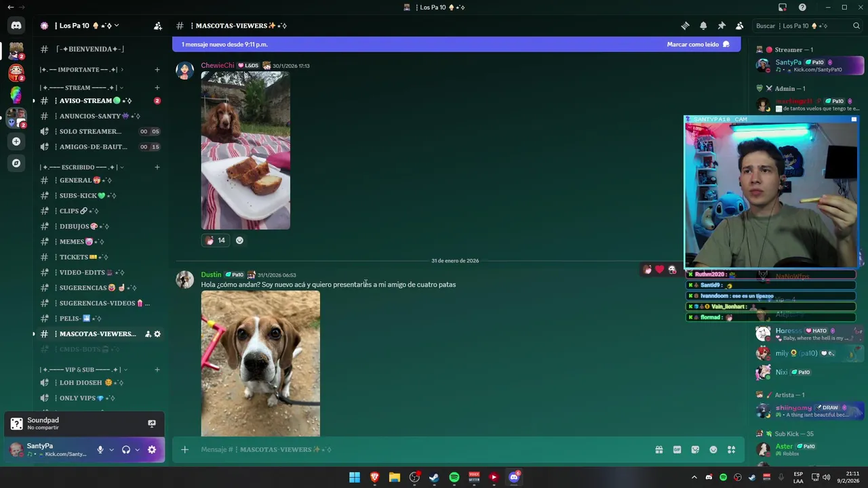Create channel in STREAM category plus
868x488 pixels.
pyautogui.click(x=157, y=87)
